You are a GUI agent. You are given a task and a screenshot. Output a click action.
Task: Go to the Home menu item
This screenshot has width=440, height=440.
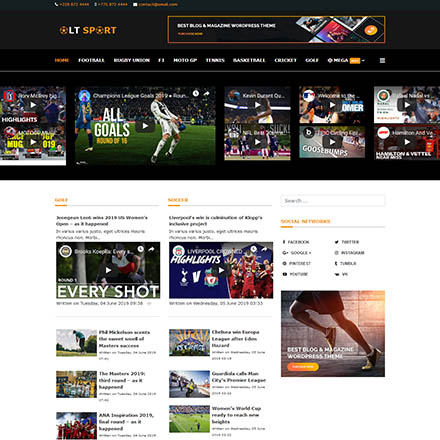coord(62,60)
